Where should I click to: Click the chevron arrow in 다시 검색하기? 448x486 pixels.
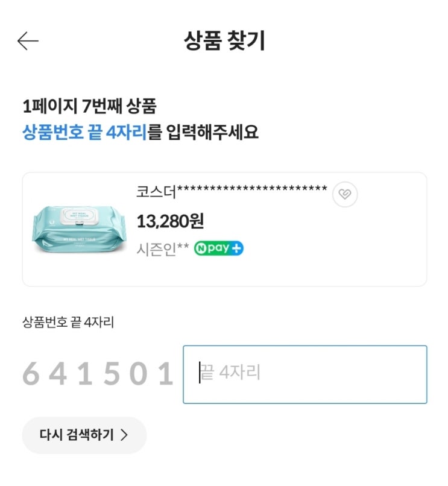(x=124, y=435)
